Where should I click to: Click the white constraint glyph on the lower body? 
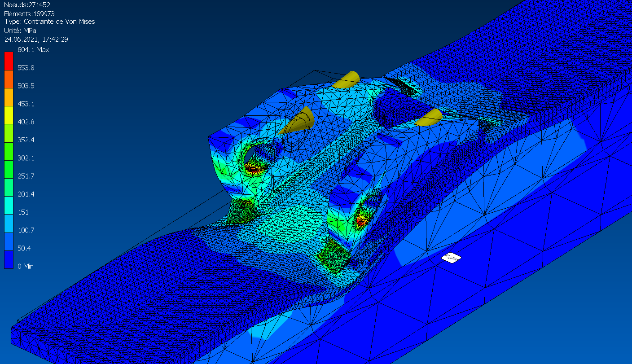click(451, 257)
